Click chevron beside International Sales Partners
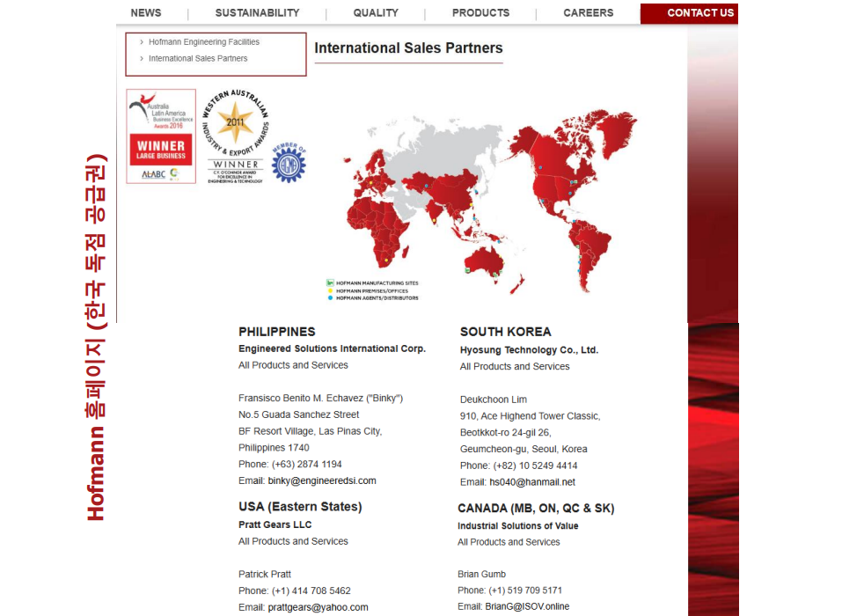The width and height of the screenshot is (842, 616). coord(142,58)
